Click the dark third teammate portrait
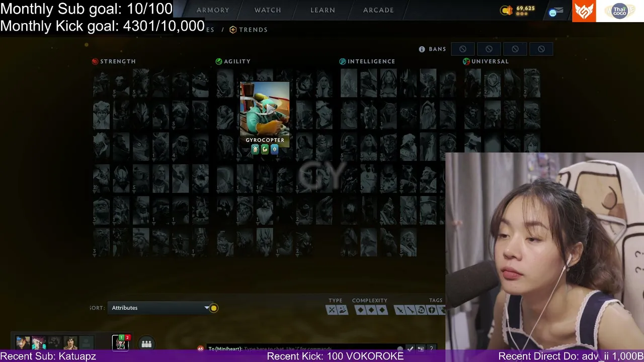The image size is (644, 362). (54, 343)
